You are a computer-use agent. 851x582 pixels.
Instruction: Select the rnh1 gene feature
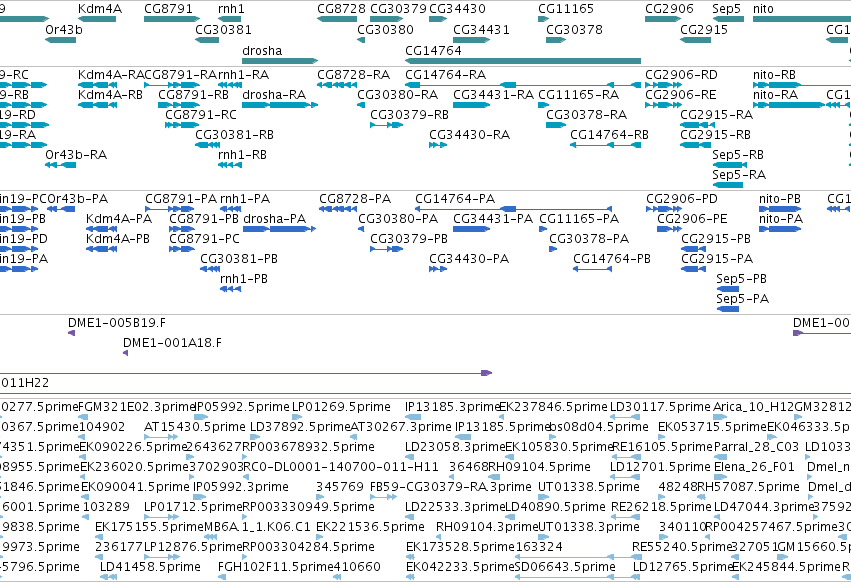click(230, 19)
